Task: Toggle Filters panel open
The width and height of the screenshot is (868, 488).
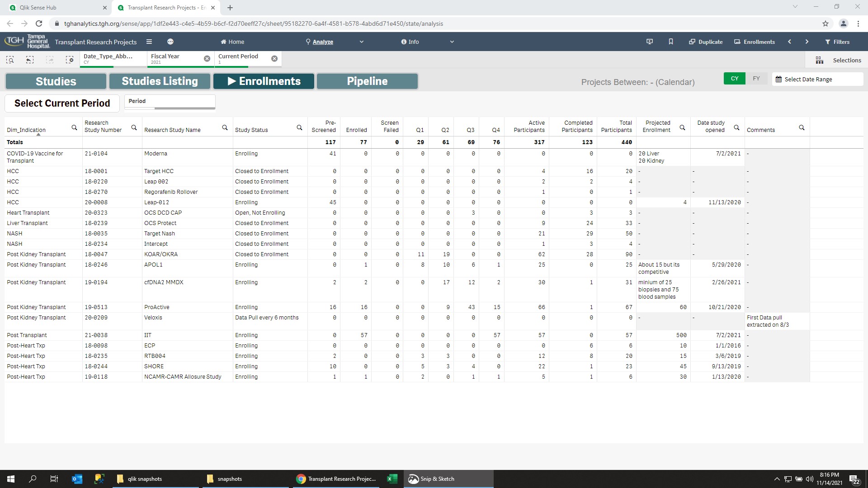Action: 837,41
